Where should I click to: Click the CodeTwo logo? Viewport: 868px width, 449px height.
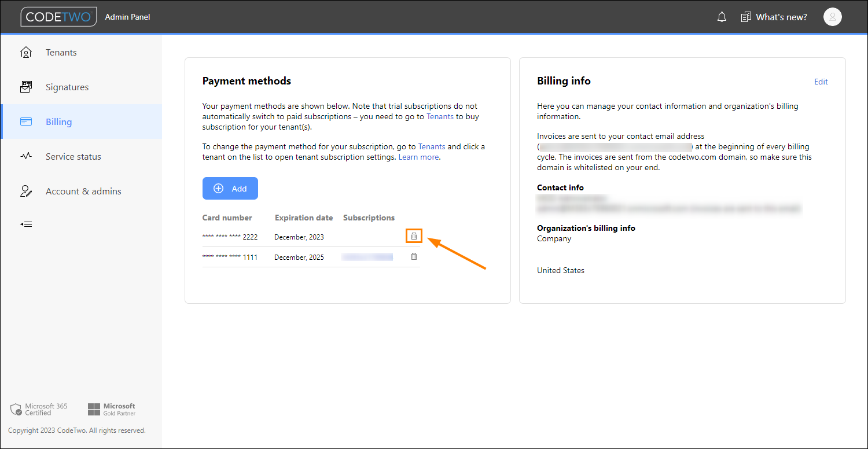(58, 16)
